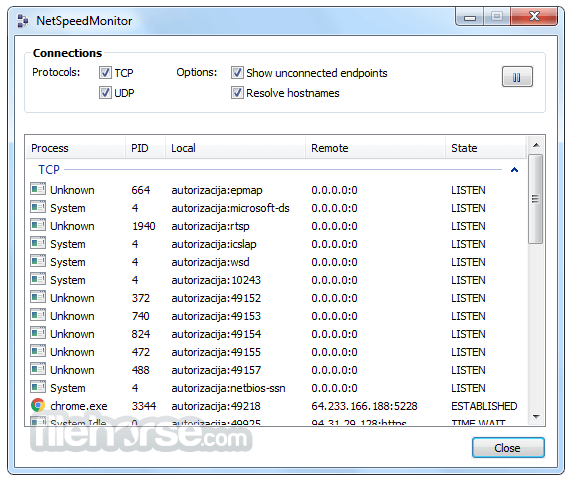Click the NetSpeedMonitor title bar icon

[x=23, y=21]
